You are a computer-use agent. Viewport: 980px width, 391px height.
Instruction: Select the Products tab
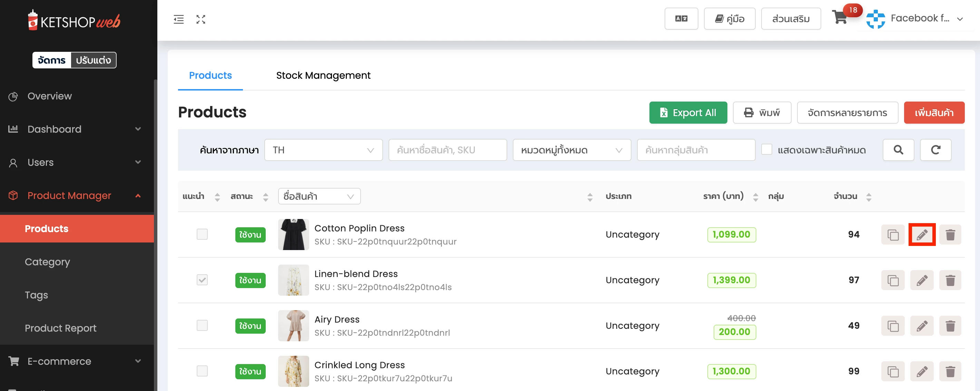pyautogui.click(x=210, y=75)
